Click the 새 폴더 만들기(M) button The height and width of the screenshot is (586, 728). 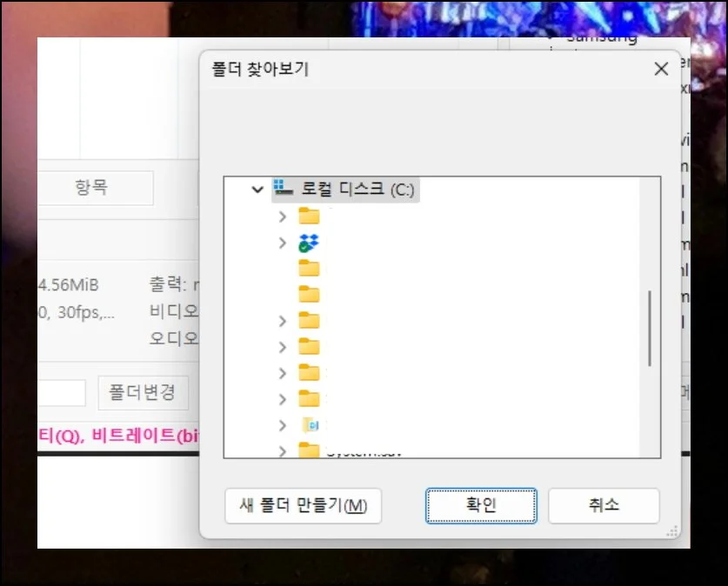point(303,505)
